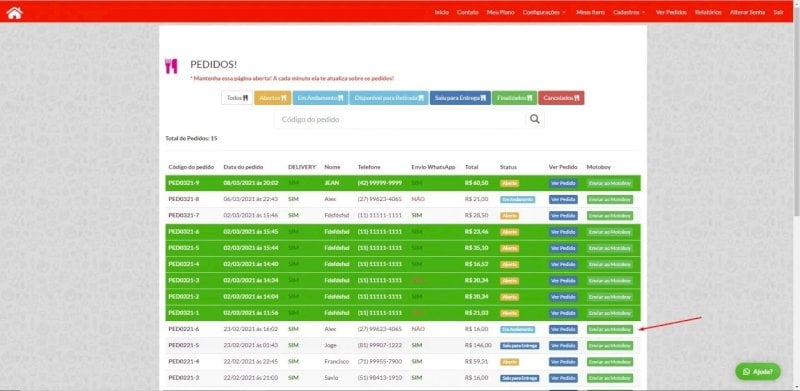Click Ver Pedido for order PED0321-2

563,297
